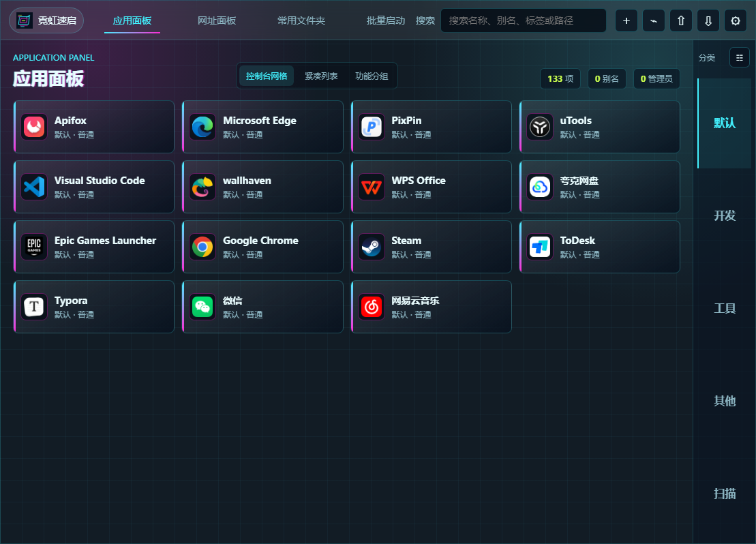Image resolution: width=756 pixels, height=544 pixels.
Task: Click the 微信 card title text
Action: pyautogui.click(x=232, y=301)
